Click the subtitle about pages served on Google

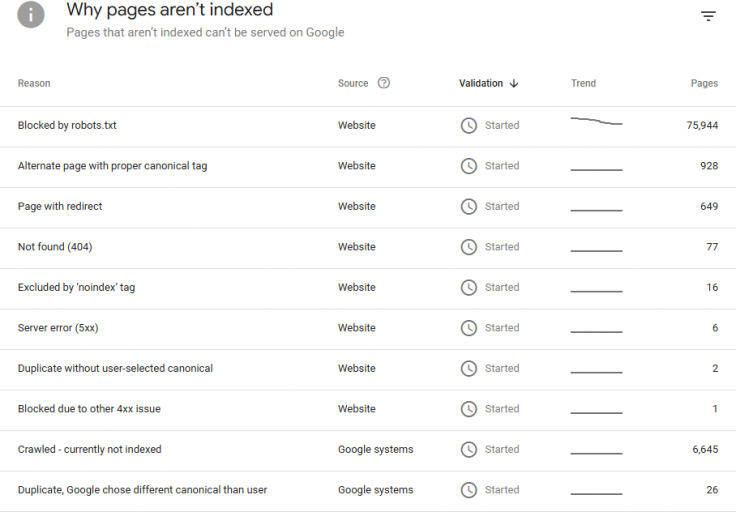[205, 32]
